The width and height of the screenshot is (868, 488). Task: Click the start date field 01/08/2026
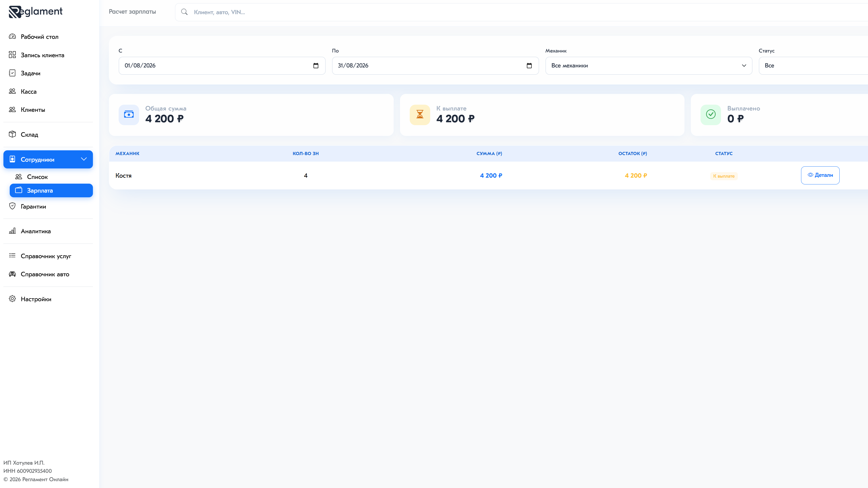[x=222, y=65]
